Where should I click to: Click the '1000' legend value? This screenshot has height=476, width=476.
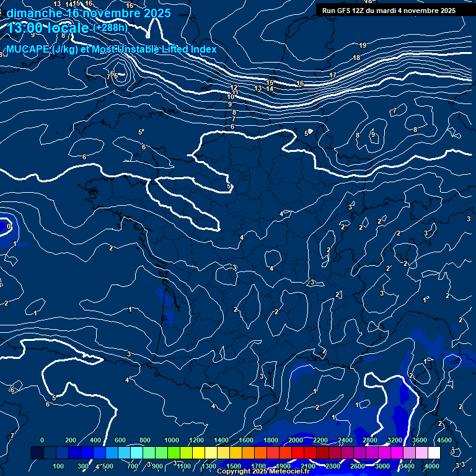[x=172, y=440]
